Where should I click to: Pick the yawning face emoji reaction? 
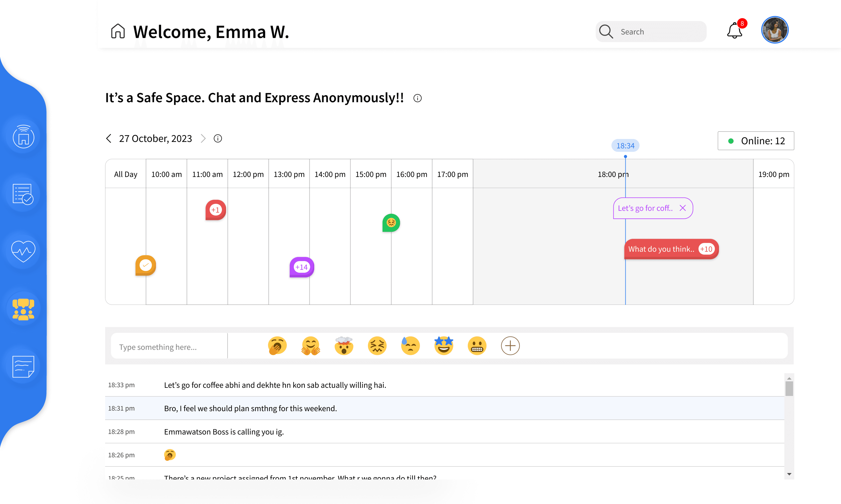[277, 346]
